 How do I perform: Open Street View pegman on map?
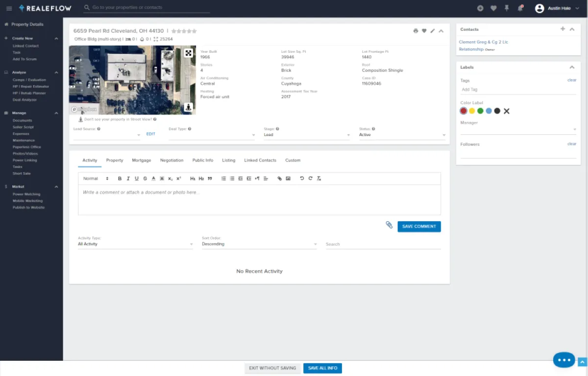click(188, 107)
